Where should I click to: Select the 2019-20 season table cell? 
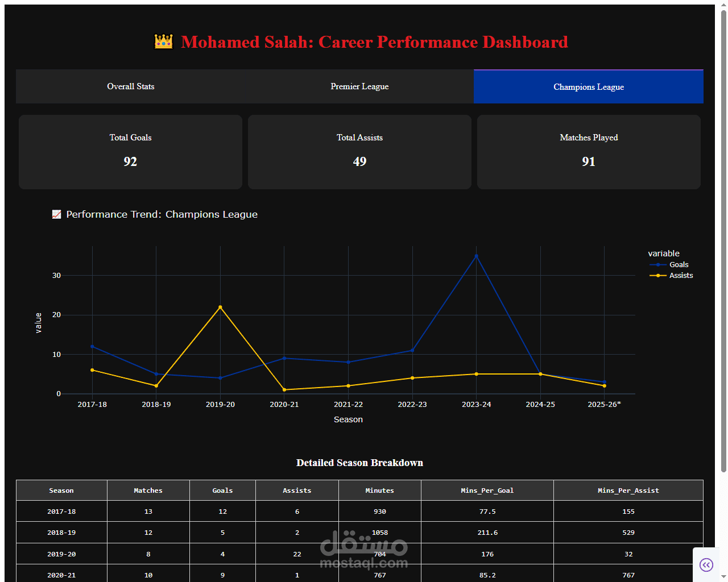tap(61, 554)
